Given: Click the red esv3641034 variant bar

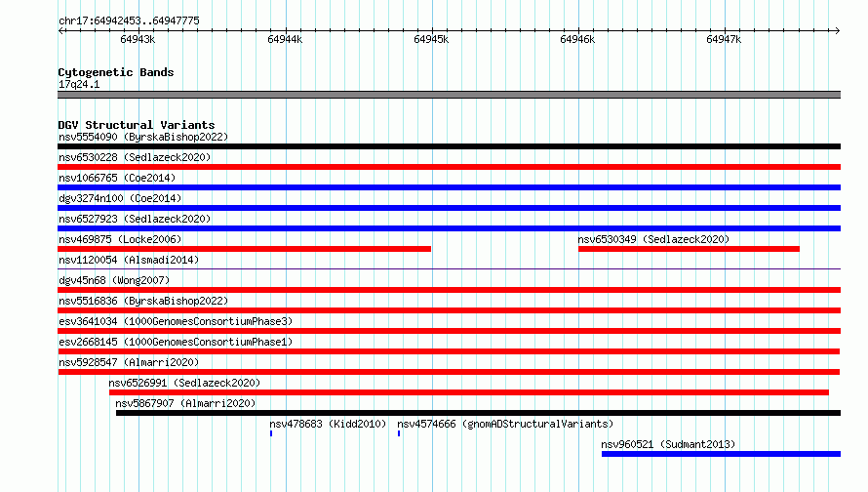Looking at the screenshot, I should click(x=449, y=331).
